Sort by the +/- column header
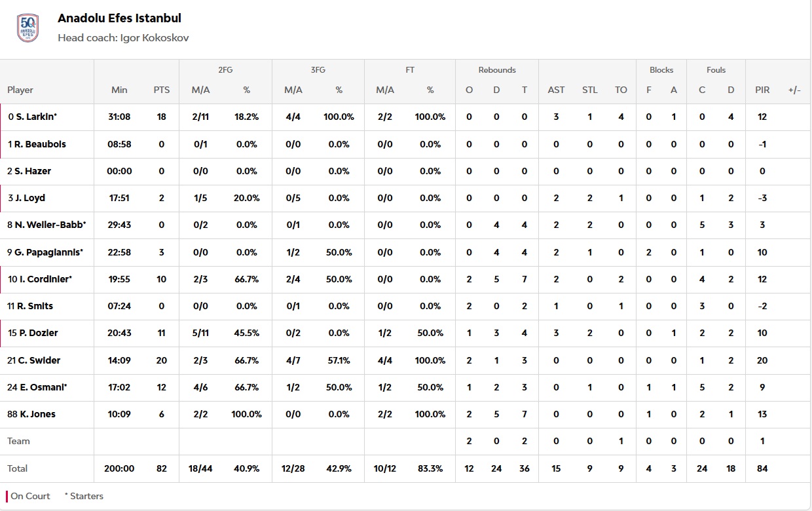 click(794, 90)
